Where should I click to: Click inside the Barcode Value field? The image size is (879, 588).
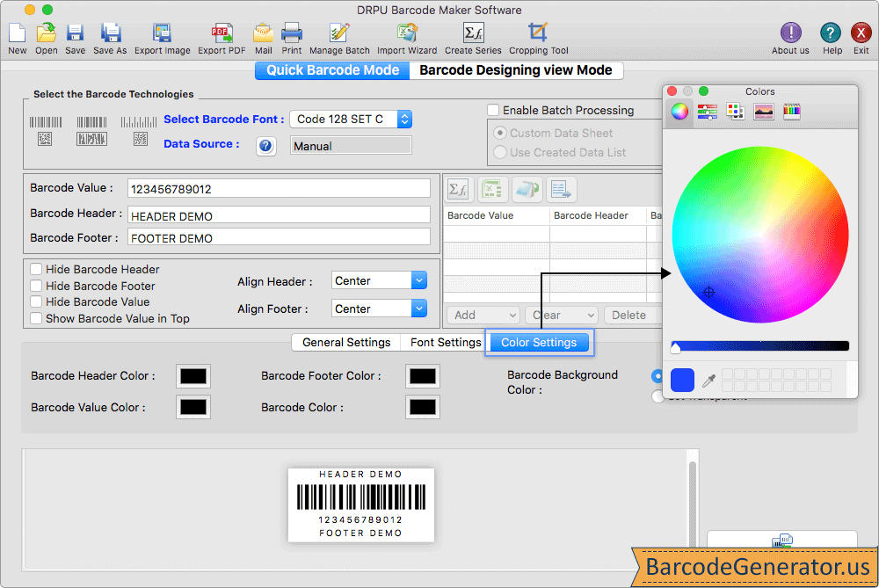[279, 189]
